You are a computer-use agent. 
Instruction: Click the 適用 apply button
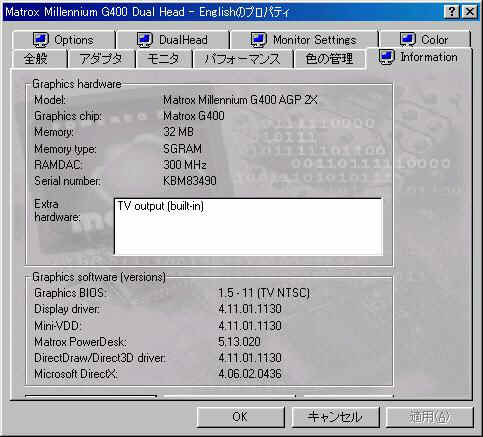pyautogui.click(x=430, y=417)
